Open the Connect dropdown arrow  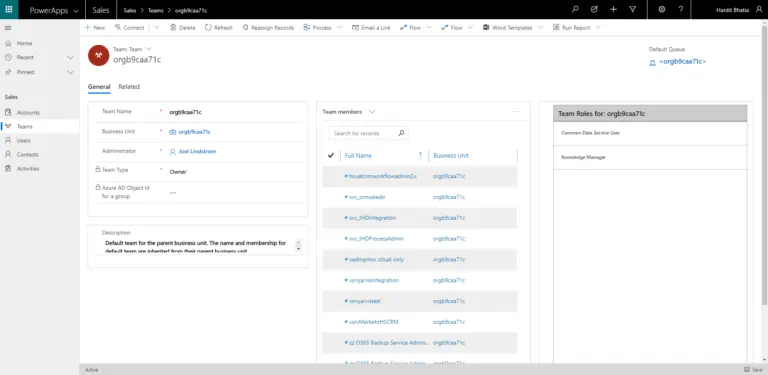(x=157, y=28)
